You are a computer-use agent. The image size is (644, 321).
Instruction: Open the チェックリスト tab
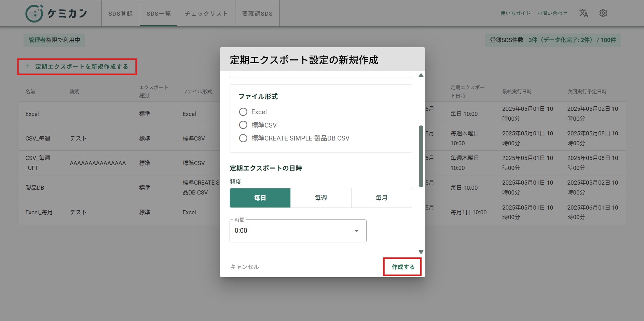[x=206, y=13]
